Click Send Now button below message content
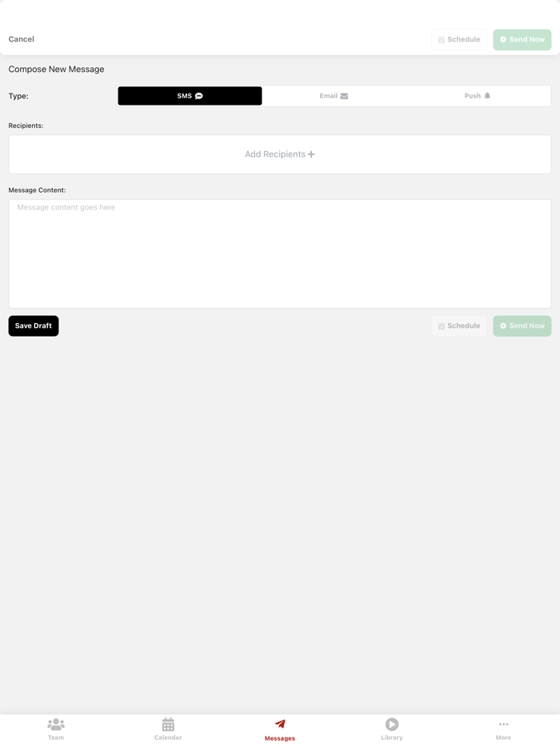 pos(522,326)
